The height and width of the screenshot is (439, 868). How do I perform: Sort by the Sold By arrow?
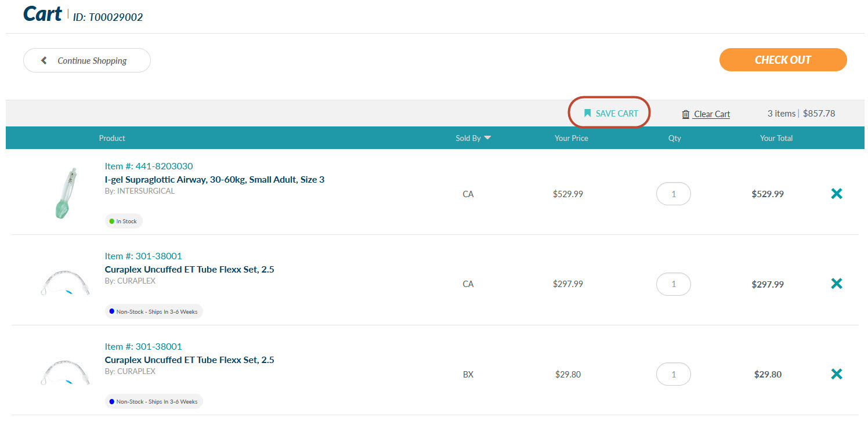487,138
